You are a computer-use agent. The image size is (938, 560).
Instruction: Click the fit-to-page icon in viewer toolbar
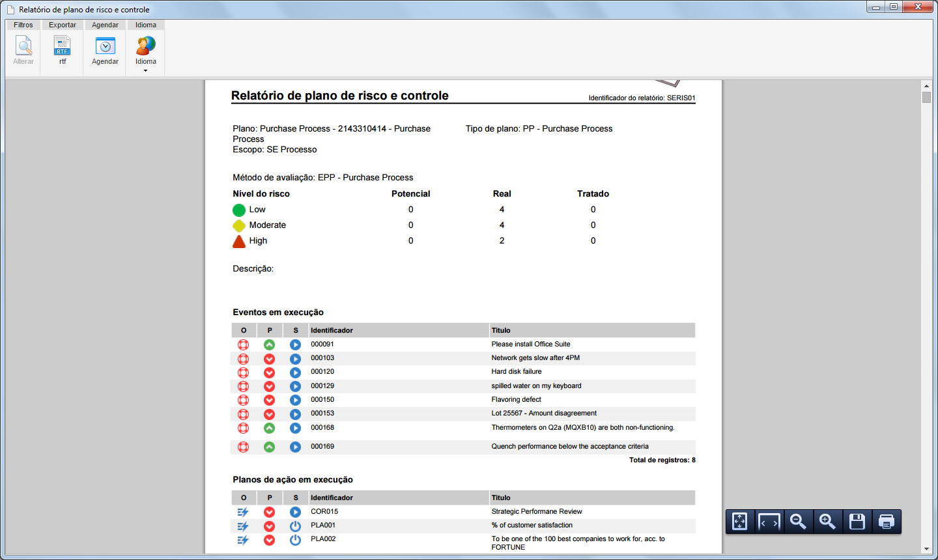pyautogui.click(x=740, y=522)
